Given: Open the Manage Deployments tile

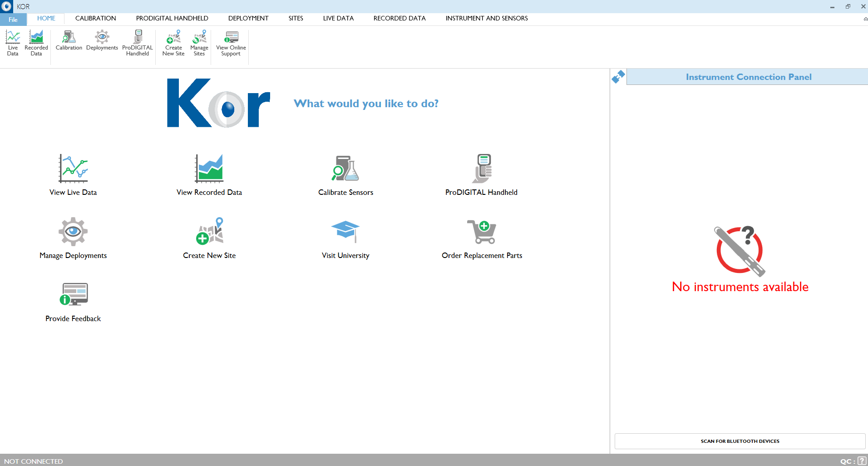Looking at the screenshot, I should click(73, 238).
